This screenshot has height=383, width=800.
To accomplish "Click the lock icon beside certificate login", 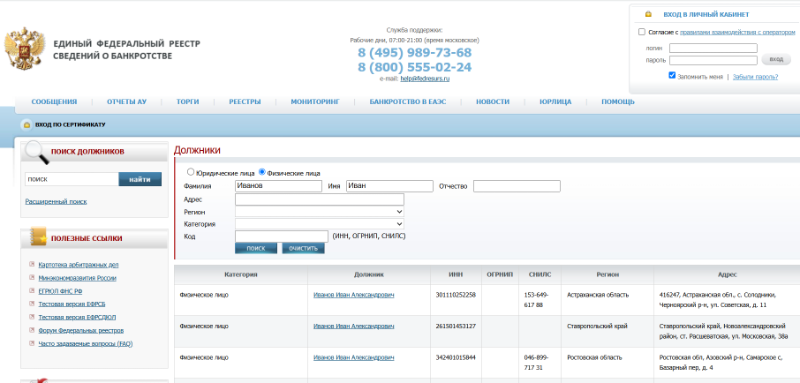I will click(27, 125).
